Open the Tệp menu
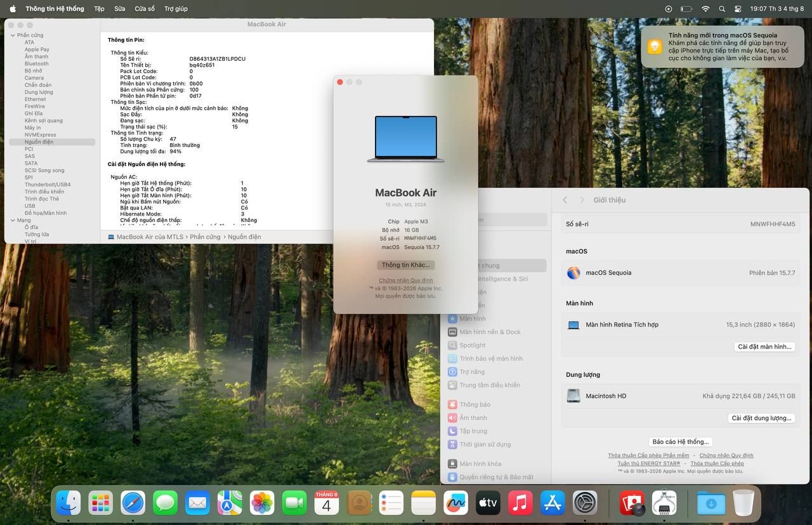Image resolution: width=812 pixels, height=525 pixels. point(99,9)
